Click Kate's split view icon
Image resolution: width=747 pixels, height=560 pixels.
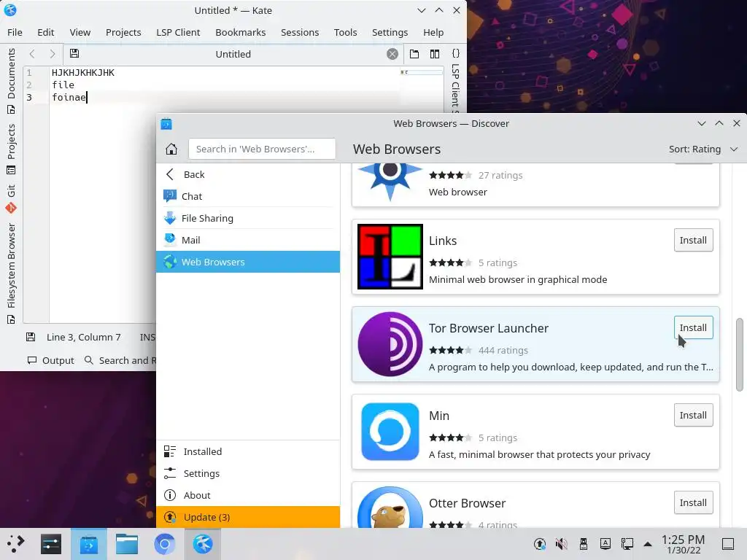435,54
